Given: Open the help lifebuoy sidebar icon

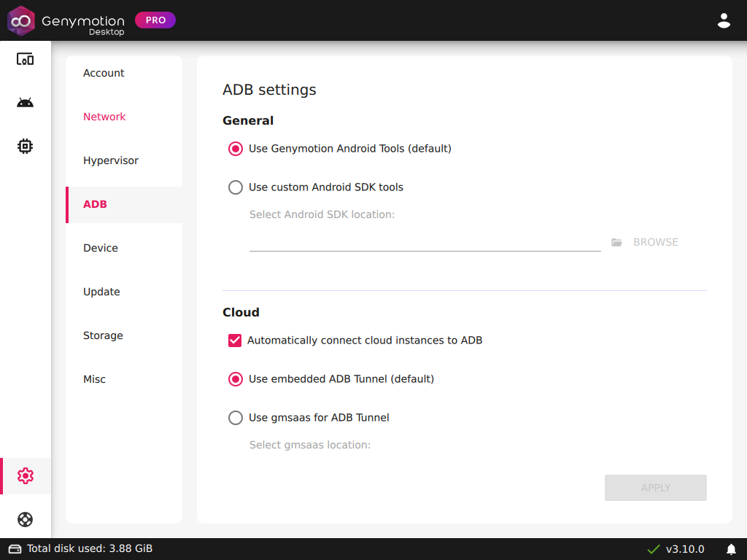Looking at the screenshot, I should (x=26, y=519).
